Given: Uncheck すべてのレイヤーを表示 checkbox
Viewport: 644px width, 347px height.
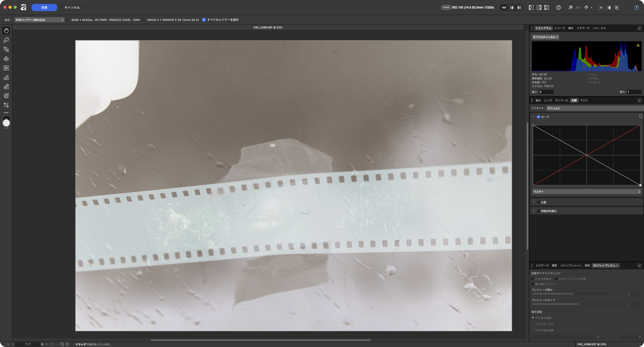Looking at the screenshot, I should (204, 20).
